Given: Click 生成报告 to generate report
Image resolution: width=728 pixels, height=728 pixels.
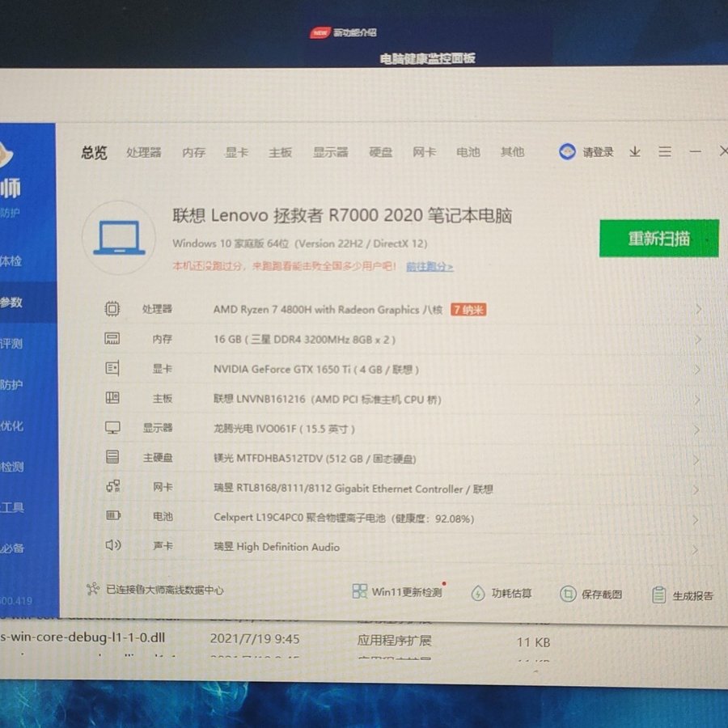Looking at the screenshot, I should 684,595.
